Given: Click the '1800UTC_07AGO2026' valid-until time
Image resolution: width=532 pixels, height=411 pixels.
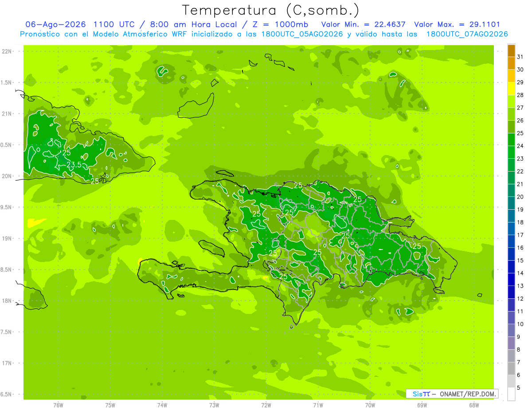Looking at the screenshot, I should (x=467, y=34).
